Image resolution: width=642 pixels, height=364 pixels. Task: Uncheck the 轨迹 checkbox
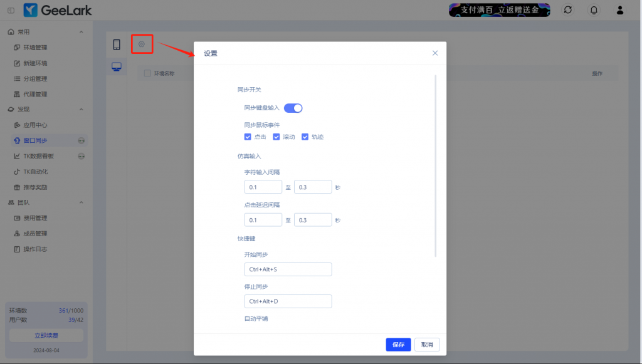point(305,137)
